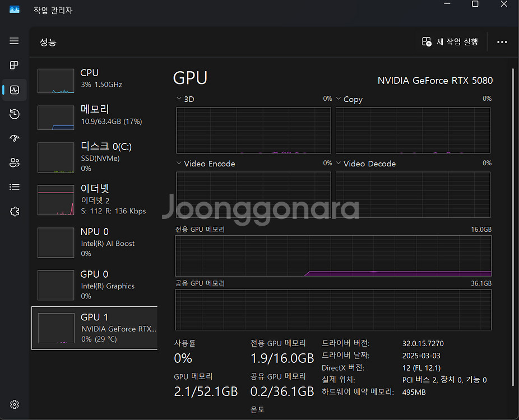
Task: Open Task Manager settings gear
Action: click(14, 404)
